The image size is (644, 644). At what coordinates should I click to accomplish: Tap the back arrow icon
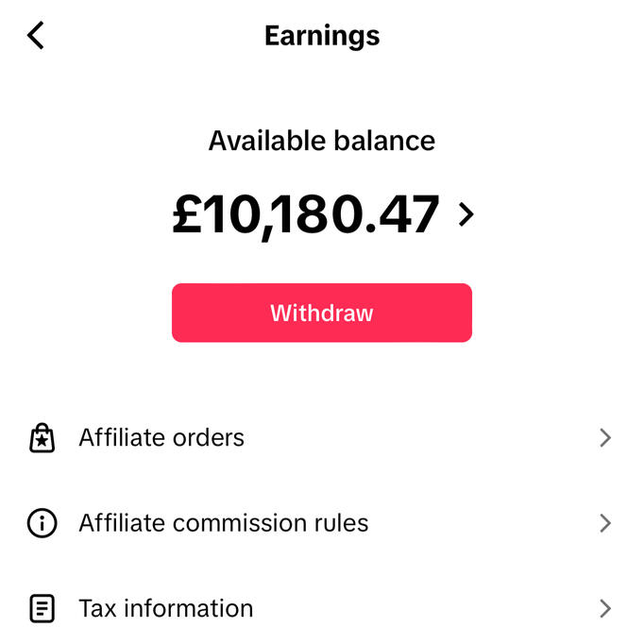(36, 36)
